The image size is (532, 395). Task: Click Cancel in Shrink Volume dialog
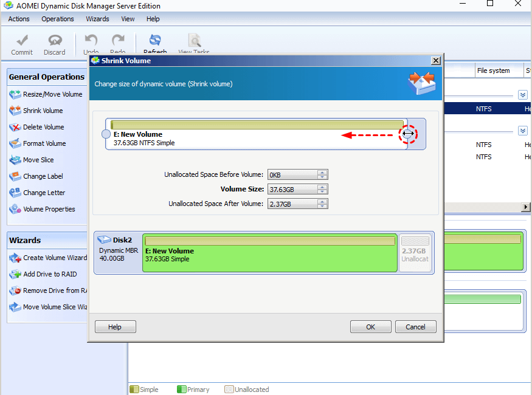point(416,327)
